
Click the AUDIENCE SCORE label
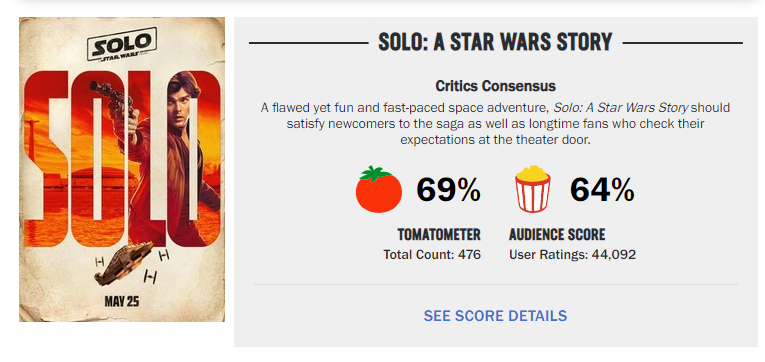point(557,235)
